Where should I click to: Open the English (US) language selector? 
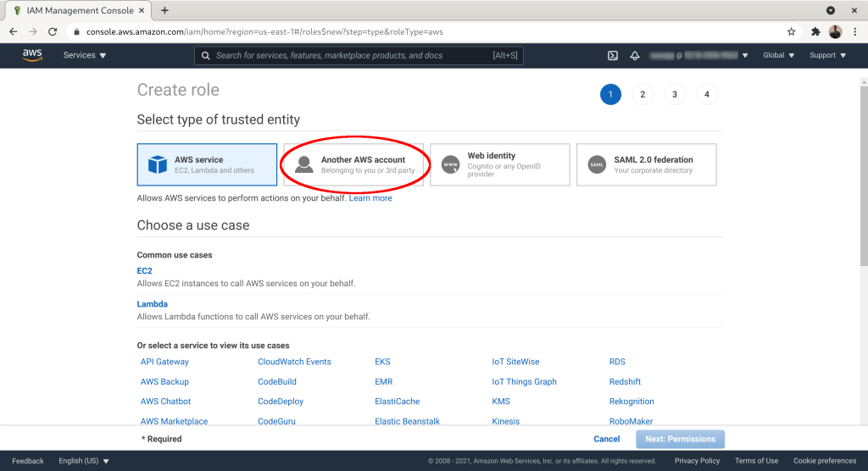tap(84, 461)
